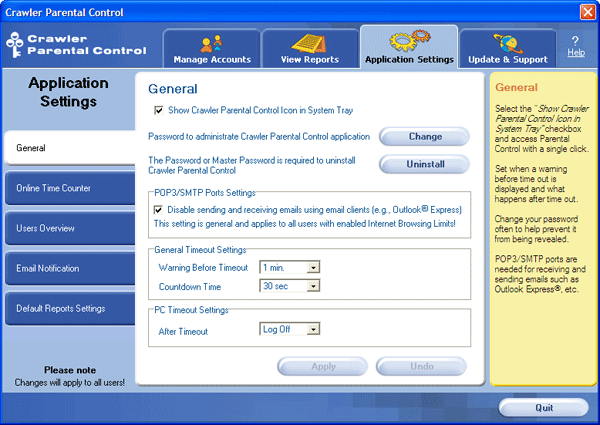Click the General Timeout Settings group label
Image resolution: width=600 pixels, height=425 pixels.
tap(200, 250)
